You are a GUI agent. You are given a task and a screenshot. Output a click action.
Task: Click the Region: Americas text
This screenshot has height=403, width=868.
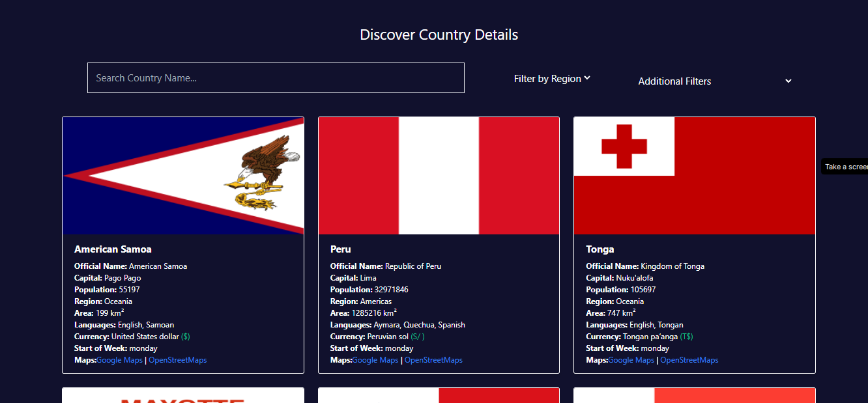pos(361,301)
